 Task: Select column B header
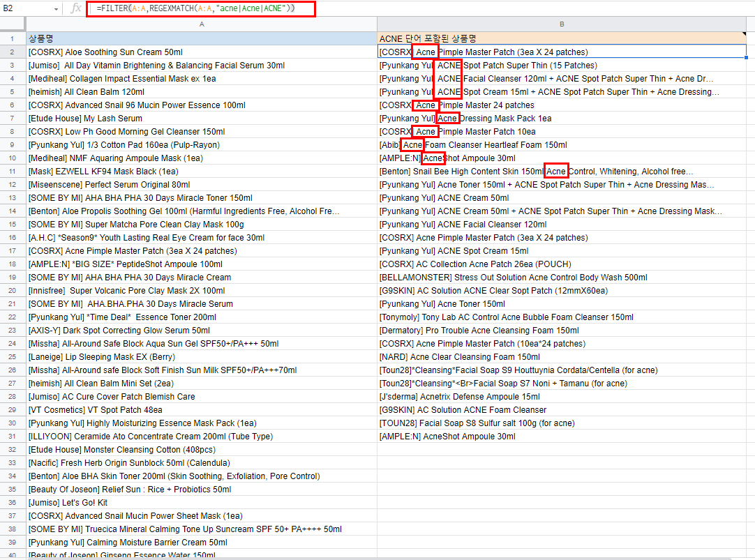coord(562,24)
